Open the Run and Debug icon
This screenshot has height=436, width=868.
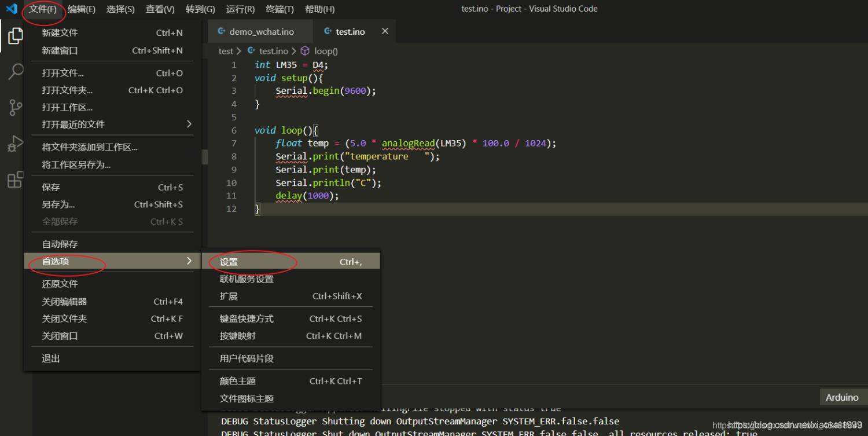point(16,144)
